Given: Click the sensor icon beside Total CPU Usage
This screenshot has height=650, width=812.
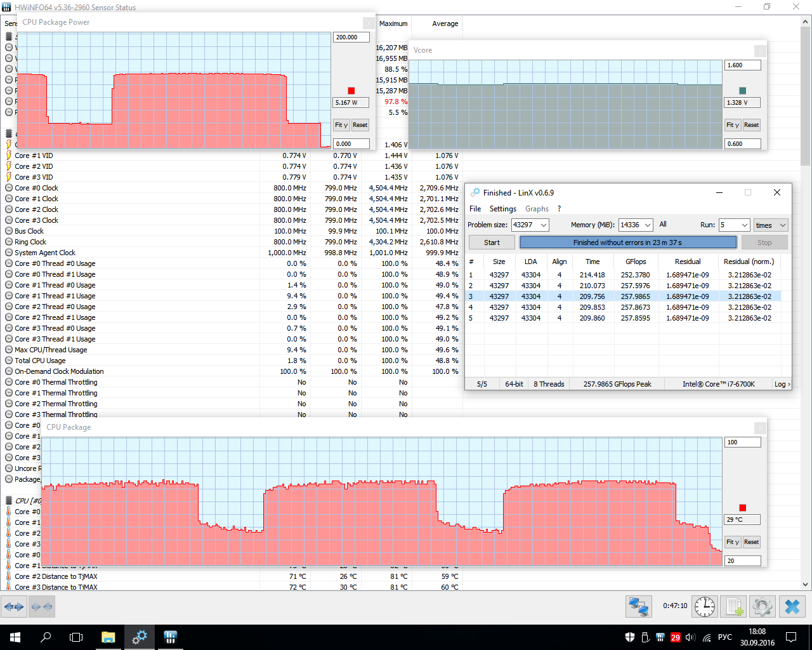Looking at the screenshot, I should [9, 361].
